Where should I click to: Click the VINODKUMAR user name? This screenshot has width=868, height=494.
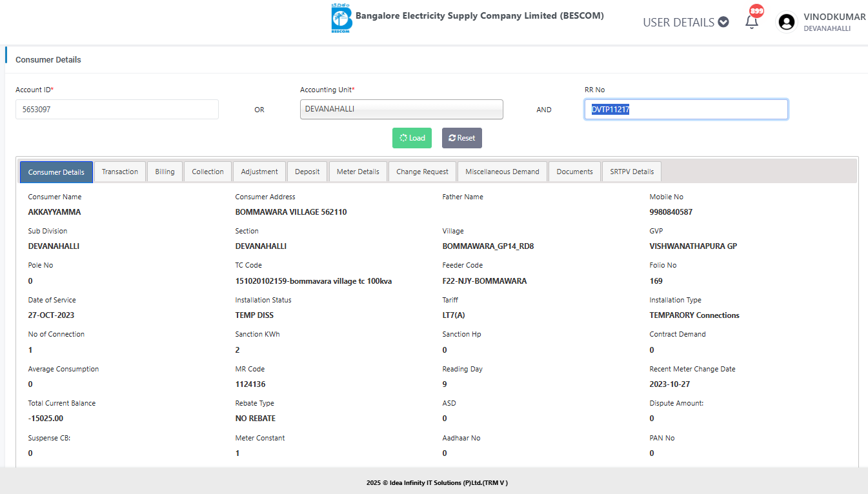834,17
